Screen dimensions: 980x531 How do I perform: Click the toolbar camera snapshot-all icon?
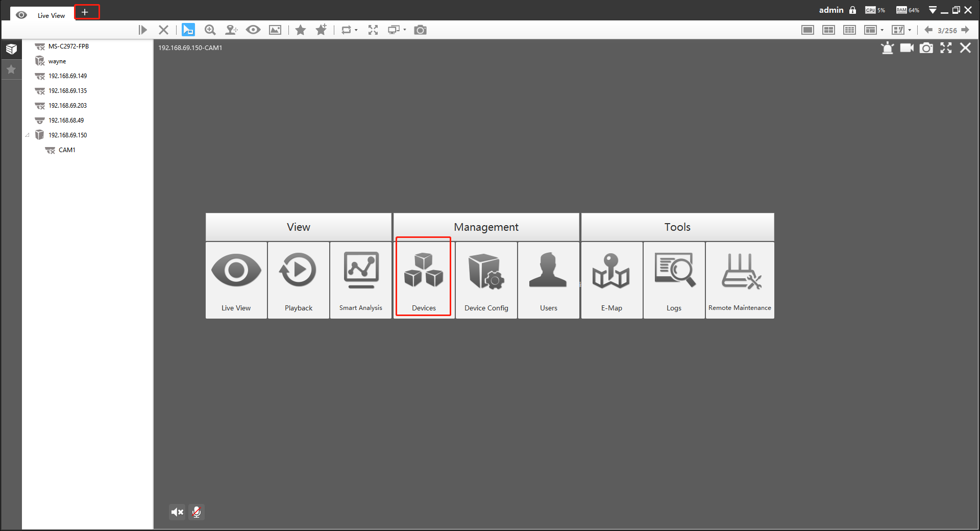click(420, 30)
